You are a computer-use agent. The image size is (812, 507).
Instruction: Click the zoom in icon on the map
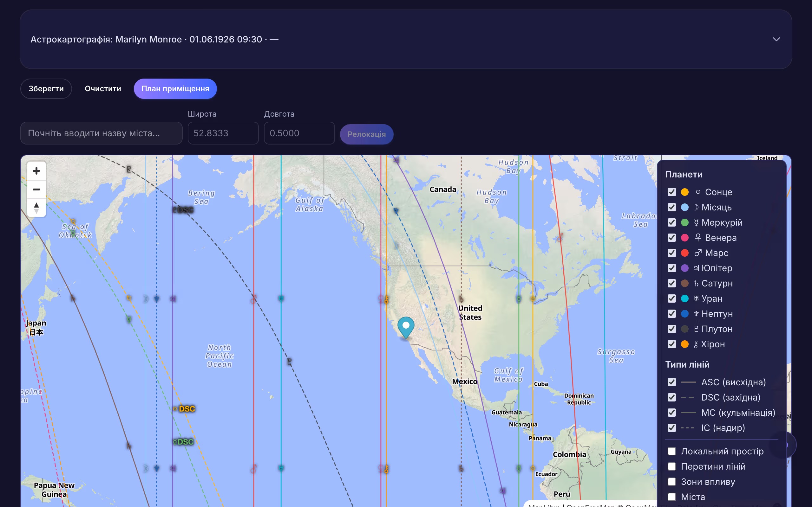coord(36,170)
